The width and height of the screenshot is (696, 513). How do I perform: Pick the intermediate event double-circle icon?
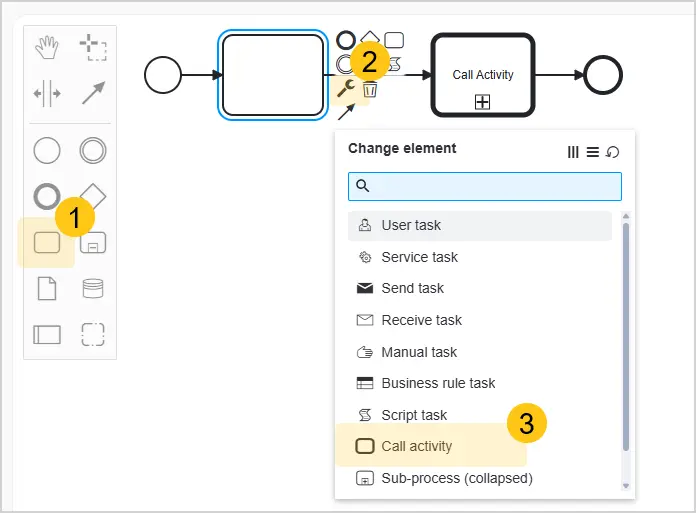tap(93, 150)
